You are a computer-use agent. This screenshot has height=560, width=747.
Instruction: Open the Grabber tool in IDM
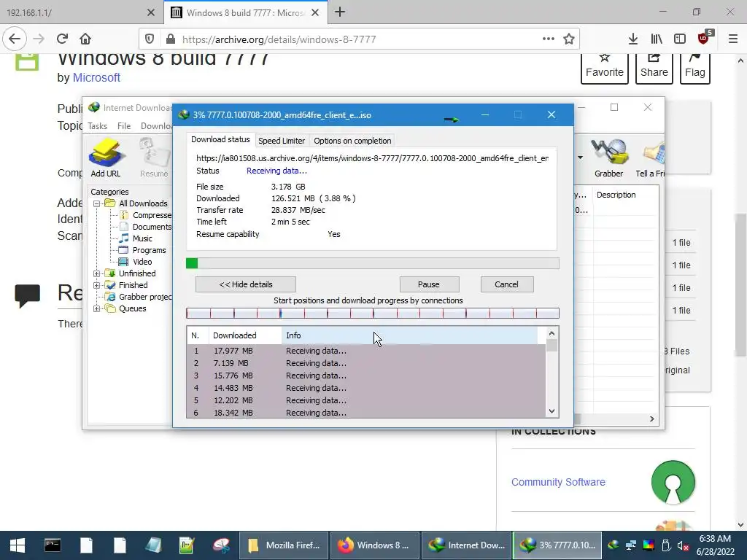[x=608, y=157]
